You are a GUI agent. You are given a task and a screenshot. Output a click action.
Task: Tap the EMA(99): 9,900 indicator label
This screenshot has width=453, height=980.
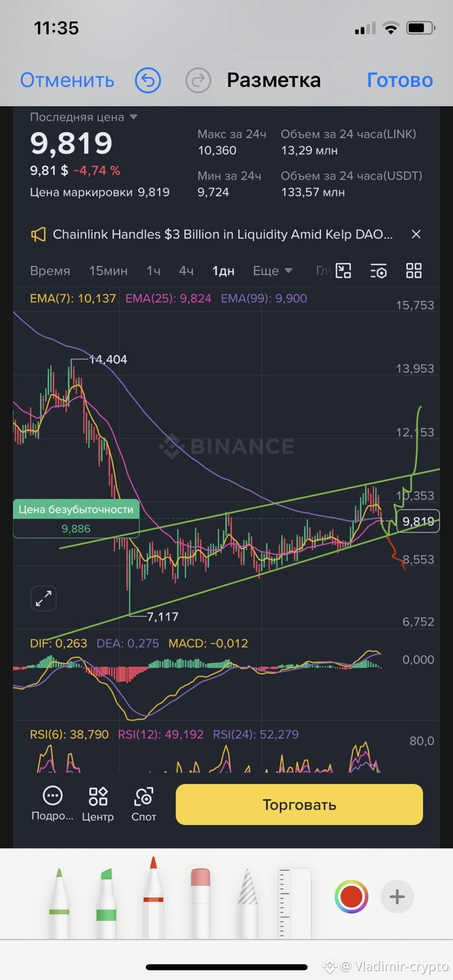point(264,298)
